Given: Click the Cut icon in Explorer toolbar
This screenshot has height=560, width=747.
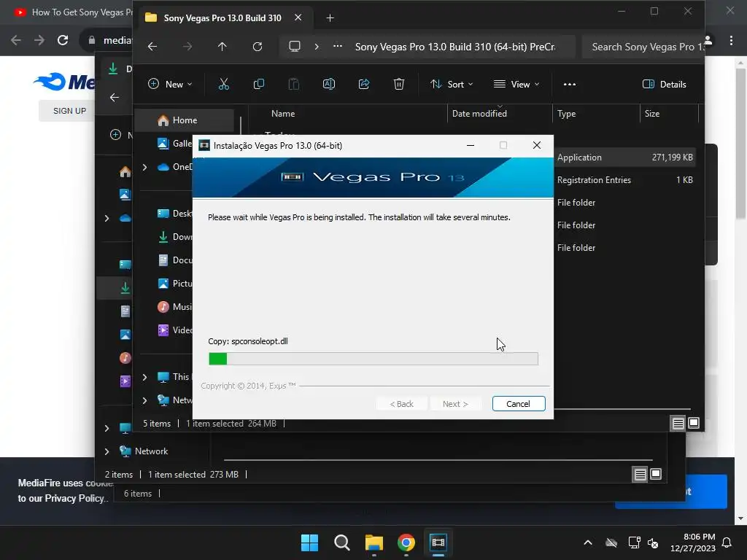Looking at the screenshot, I should (223, 85).
